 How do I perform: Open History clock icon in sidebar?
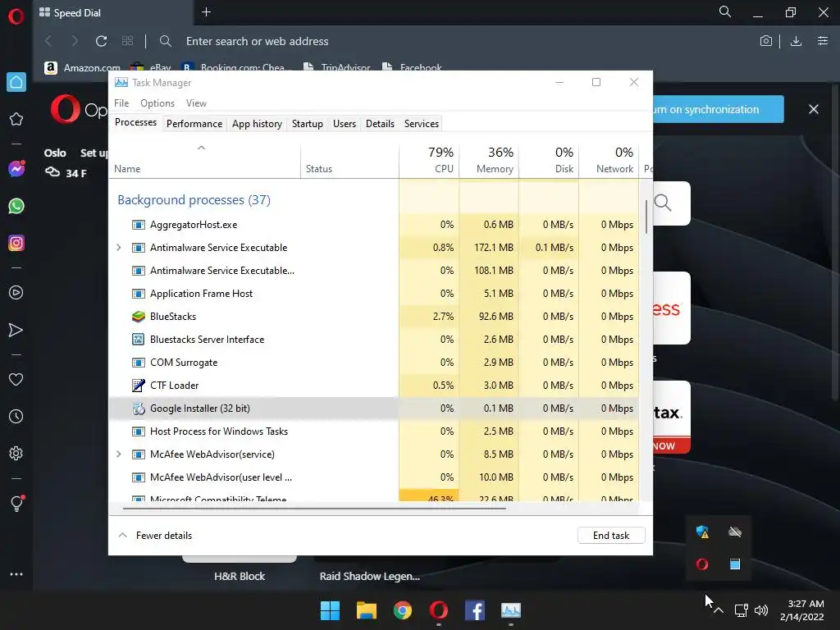(16, 416)
